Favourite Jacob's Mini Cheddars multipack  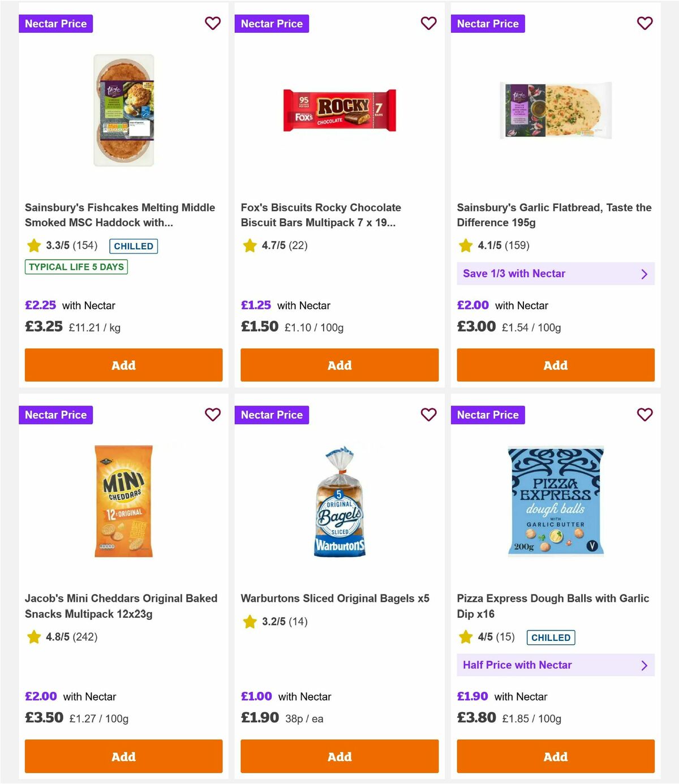pos(212,415)
